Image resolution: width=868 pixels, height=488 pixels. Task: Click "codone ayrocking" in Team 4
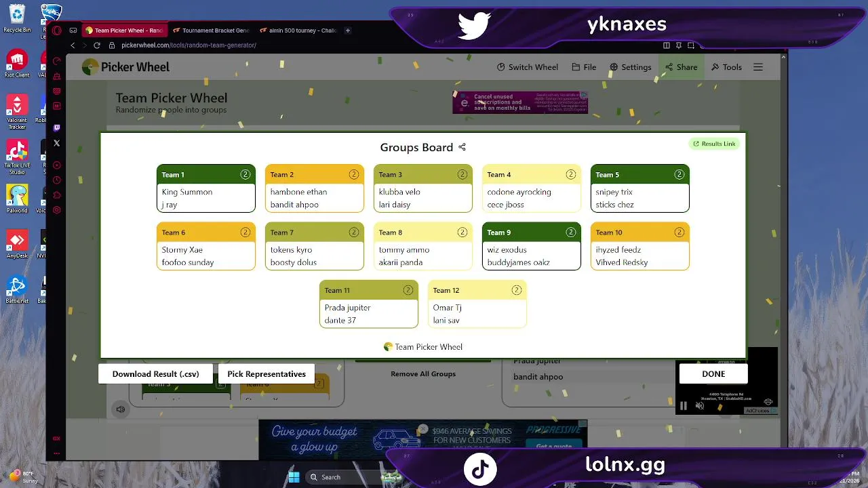pos(519,192)
